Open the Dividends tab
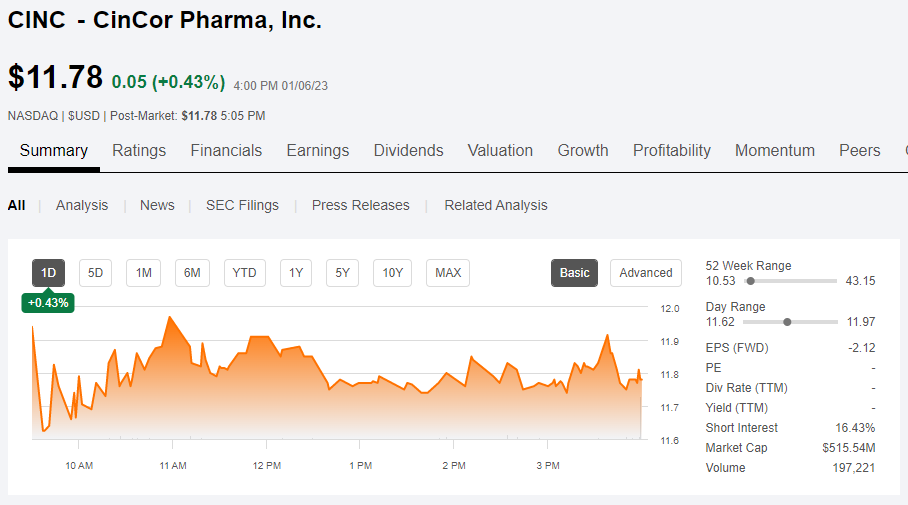 point(408,151)
